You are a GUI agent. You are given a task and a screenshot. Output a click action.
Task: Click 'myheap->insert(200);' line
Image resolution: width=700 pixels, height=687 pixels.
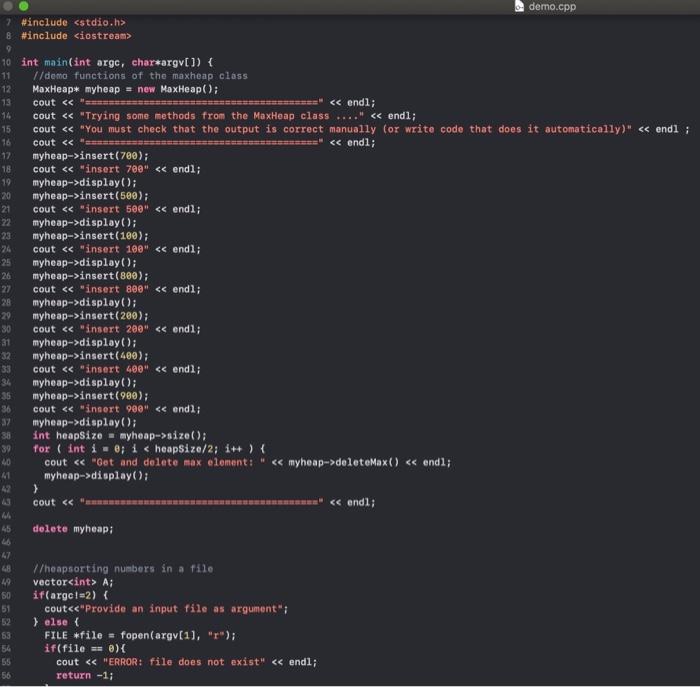[x=90, y=316]
